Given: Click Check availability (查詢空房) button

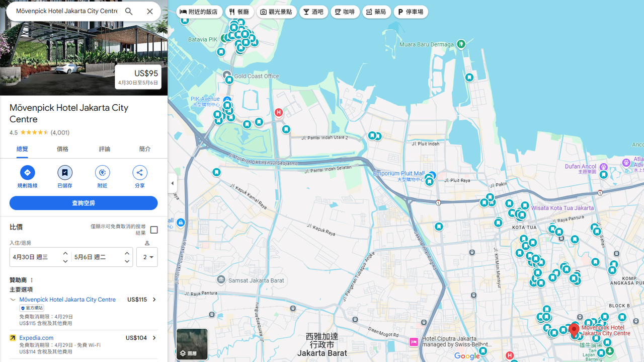Looking at the screenshot, I should click(84, 203).
